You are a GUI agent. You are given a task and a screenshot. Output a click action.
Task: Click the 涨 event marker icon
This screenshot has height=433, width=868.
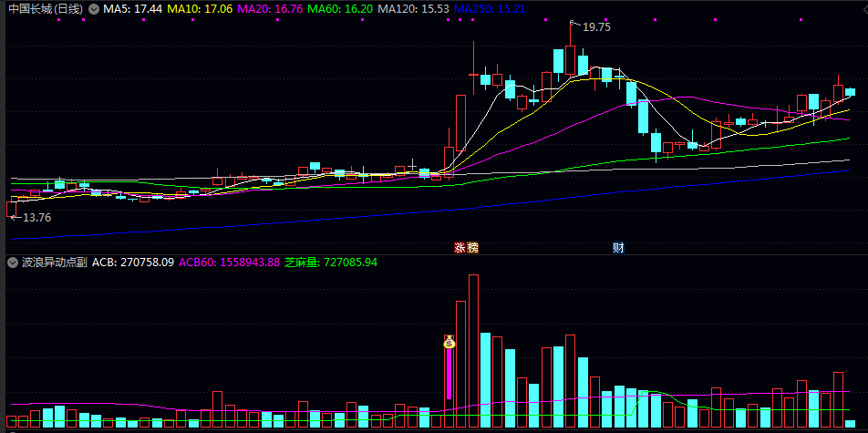[x=460, y=248]
